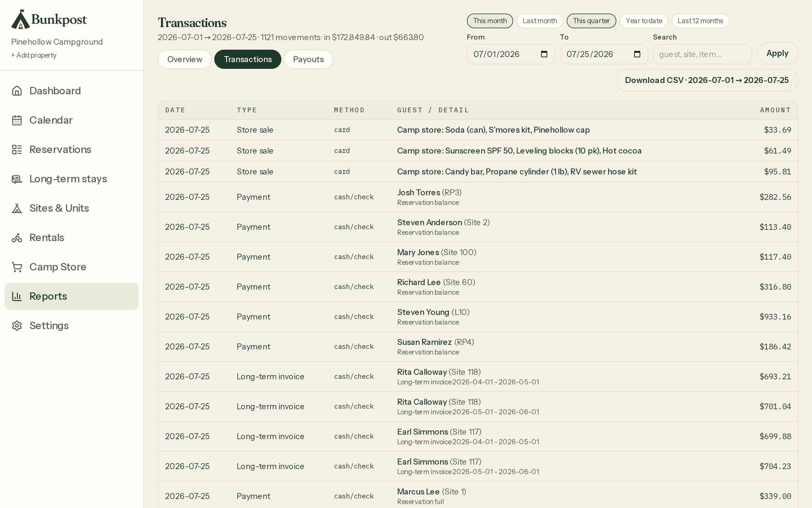This screenshot has width=812, height=508.
Task: Open Settings from the sidebar
Action: tap(71, 326)
